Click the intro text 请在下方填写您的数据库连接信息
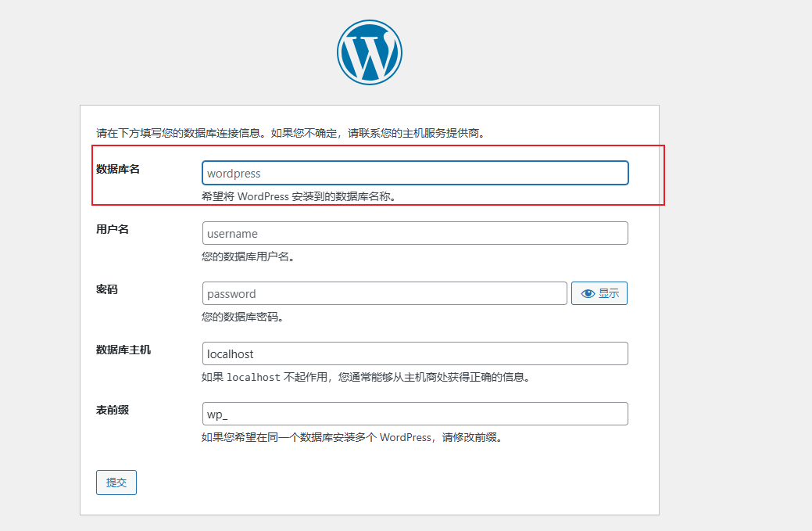The image size is (812, 531). coord(292,133)
